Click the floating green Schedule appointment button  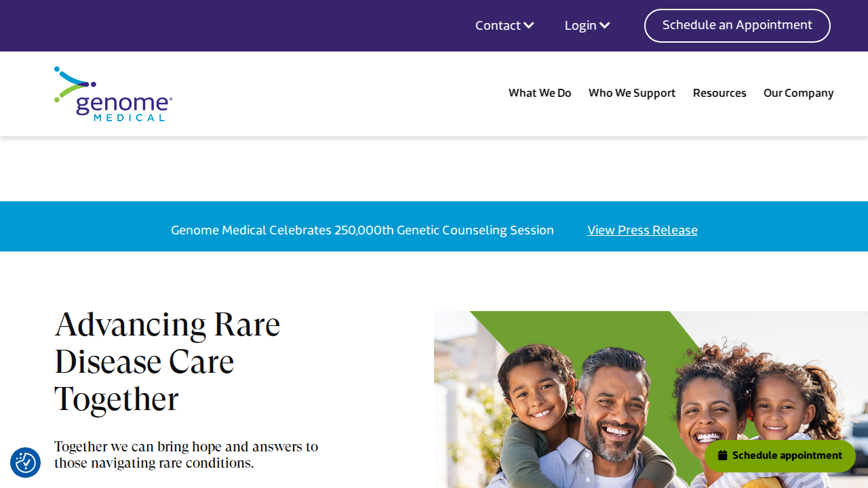coord(780,456)
